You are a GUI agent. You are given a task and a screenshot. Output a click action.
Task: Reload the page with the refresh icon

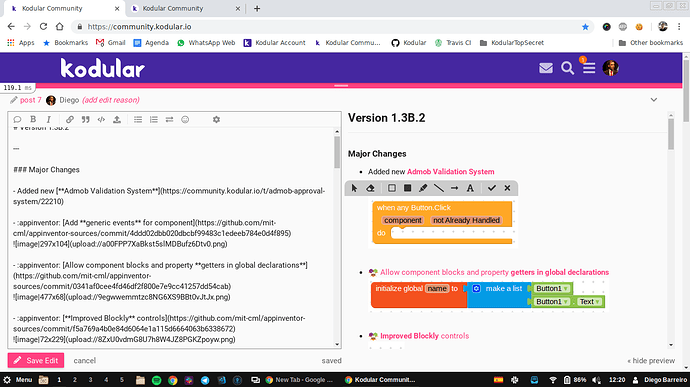(43, 26)
